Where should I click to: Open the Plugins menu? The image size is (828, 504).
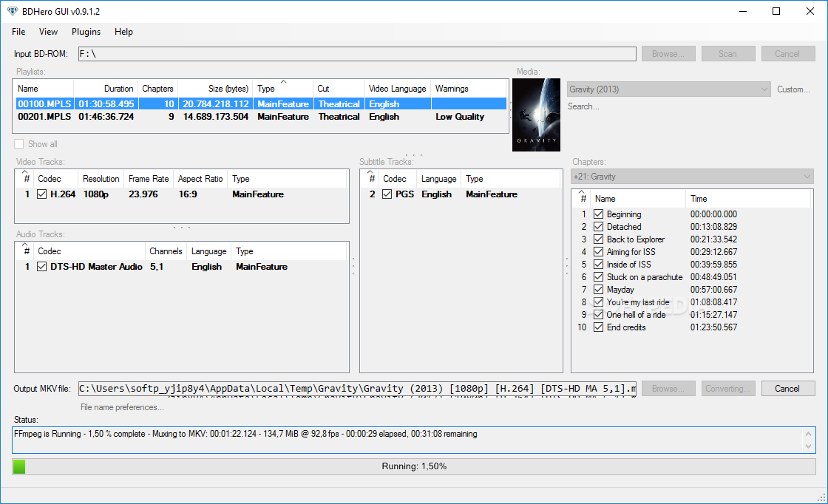[86, 32]
